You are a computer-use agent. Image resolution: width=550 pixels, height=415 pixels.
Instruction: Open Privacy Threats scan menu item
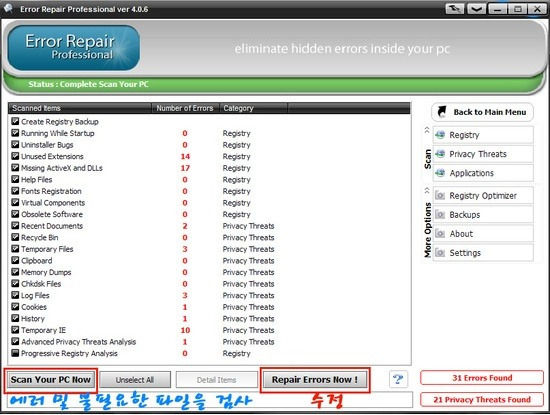pos(483,154)
